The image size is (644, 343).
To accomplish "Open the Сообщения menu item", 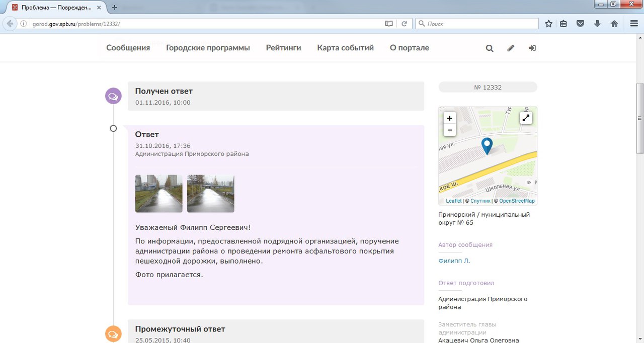I will click(x=128, y=48).
